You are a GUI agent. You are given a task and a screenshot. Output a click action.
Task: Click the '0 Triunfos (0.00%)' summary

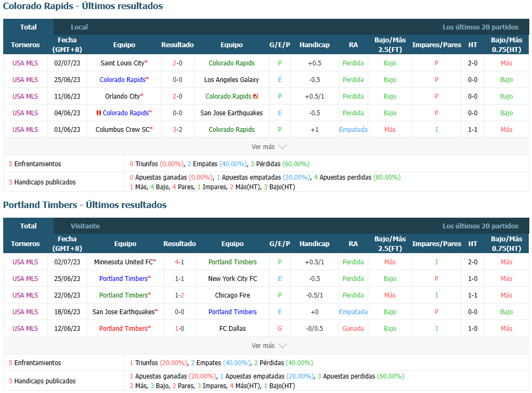click(x=157, y=164)
